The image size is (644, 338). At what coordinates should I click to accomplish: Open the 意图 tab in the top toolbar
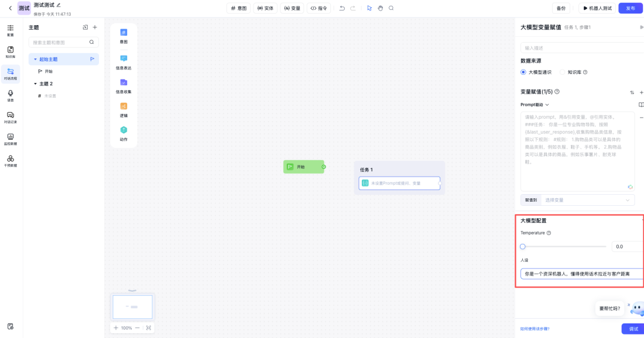238,8
